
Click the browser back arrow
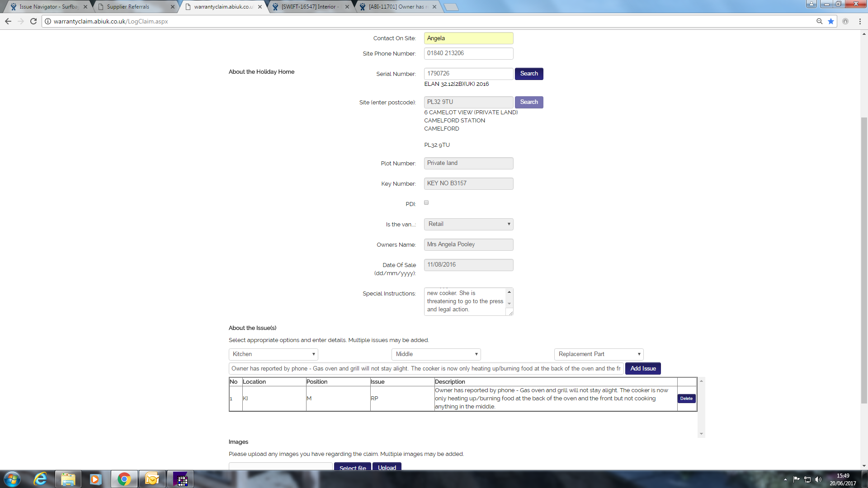(8, 21)
